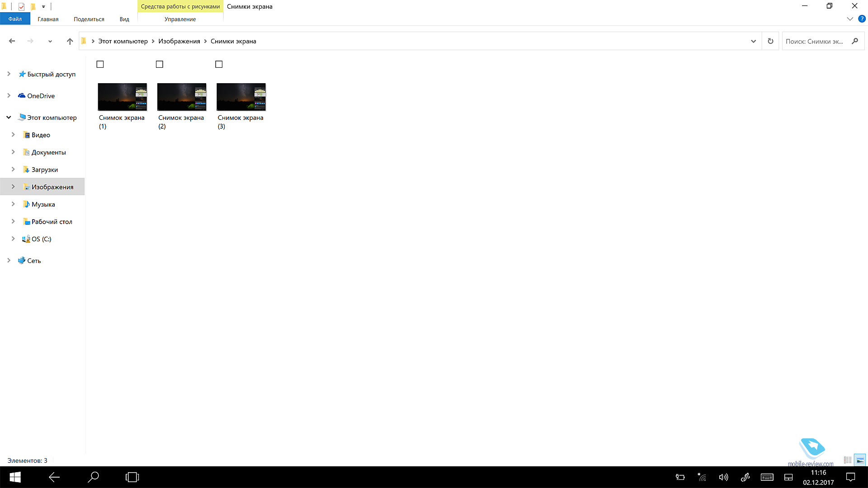Select Быстрый доступ in navigation pane

point(51,74)
